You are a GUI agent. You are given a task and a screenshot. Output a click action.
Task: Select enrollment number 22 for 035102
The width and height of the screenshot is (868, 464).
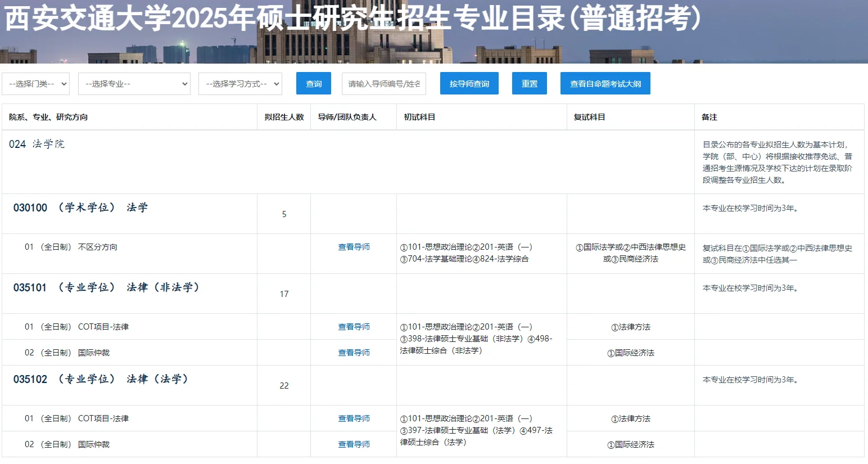(284, 386)
